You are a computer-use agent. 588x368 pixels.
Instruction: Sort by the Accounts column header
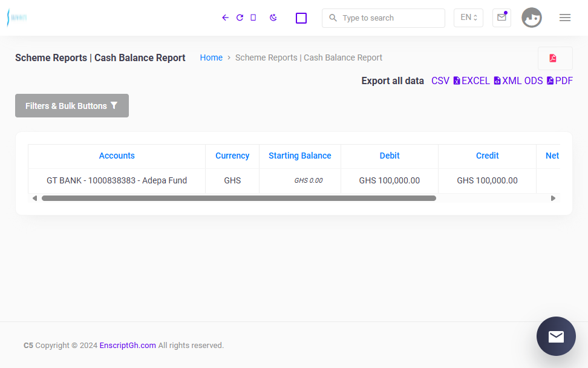pos(117,156)
